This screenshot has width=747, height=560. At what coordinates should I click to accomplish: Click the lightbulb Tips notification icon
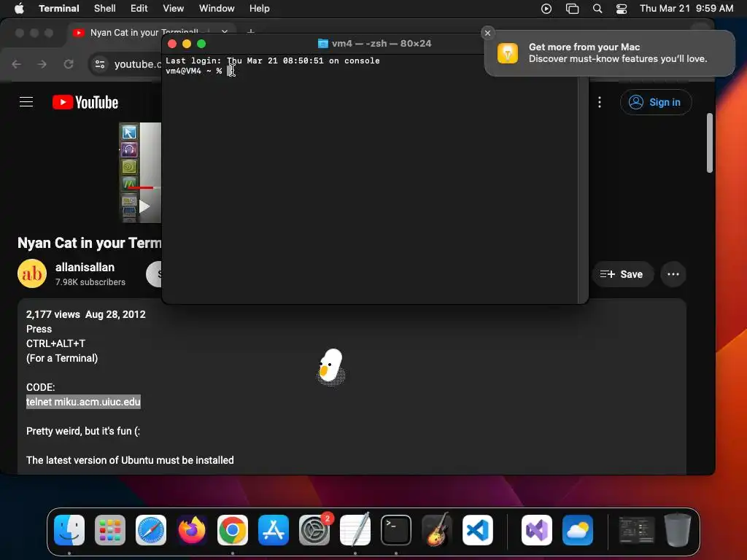coord(508,52)
